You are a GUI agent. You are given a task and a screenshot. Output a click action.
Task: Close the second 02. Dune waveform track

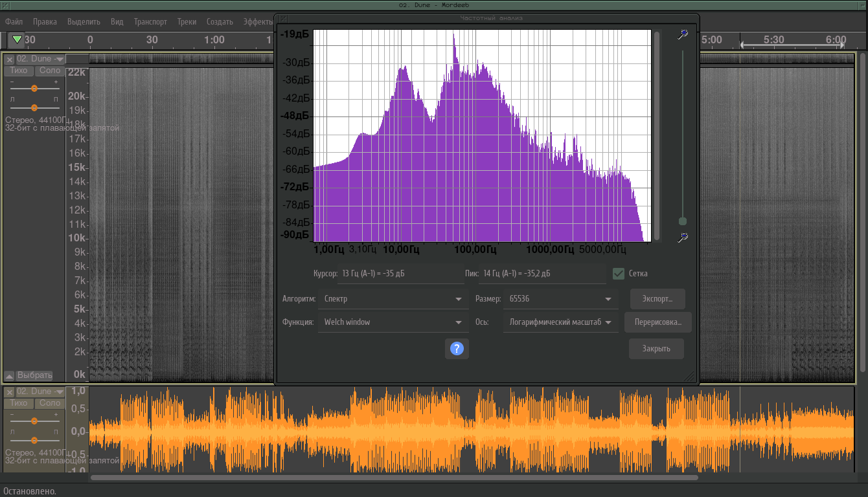(10, 392)
